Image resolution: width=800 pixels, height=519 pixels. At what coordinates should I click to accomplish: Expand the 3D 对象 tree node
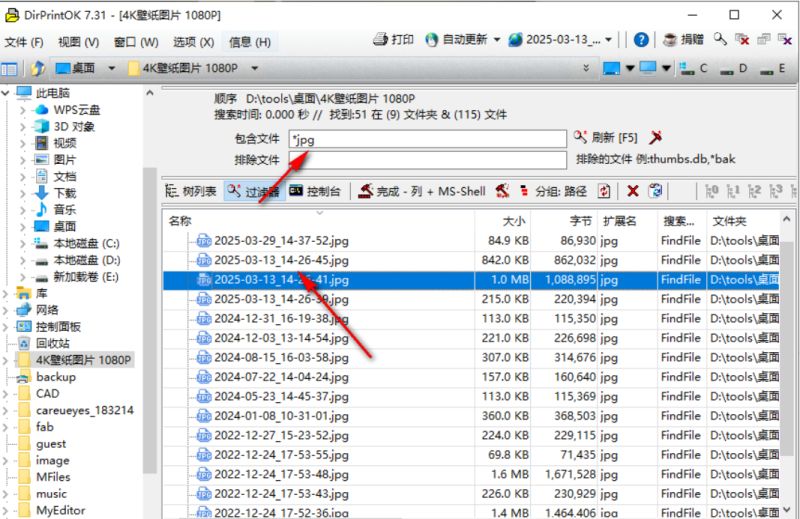pos(22,127)
